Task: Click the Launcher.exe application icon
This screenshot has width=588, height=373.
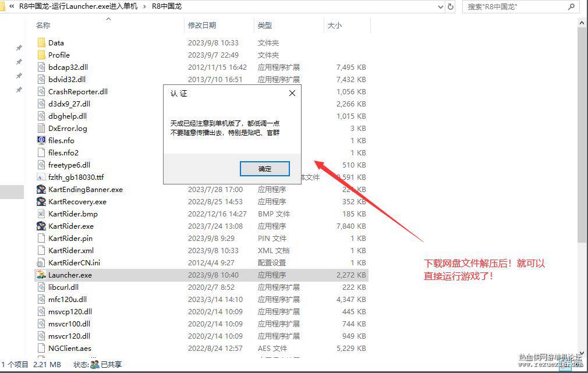Action: tap(41, 275)
